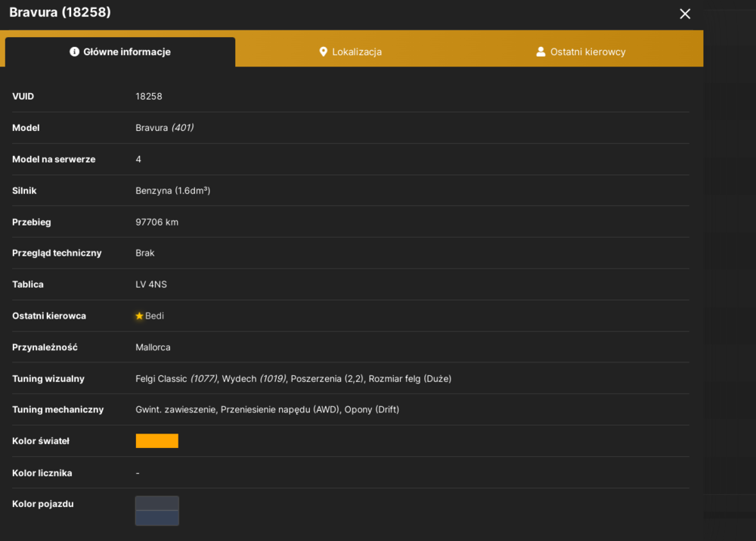Close the Bravura vehicle details dialog
Screen dimensions: 756x541
[x=685, y=14]
